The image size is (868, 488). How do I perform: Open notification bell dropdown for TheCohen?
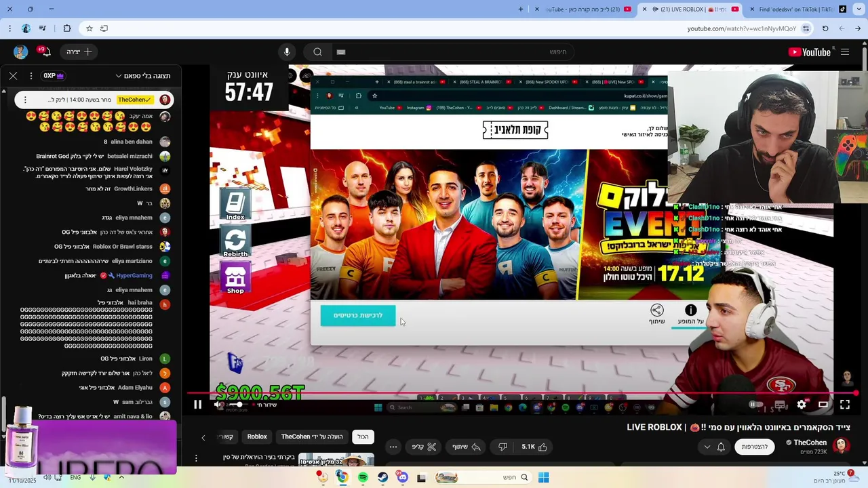[714, 447]
